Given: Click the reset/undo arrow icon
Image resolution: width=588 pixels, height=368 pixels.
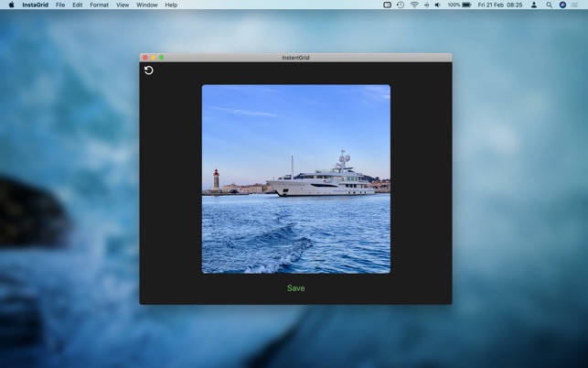Looking at the screenshot, I should click(149, 70).
